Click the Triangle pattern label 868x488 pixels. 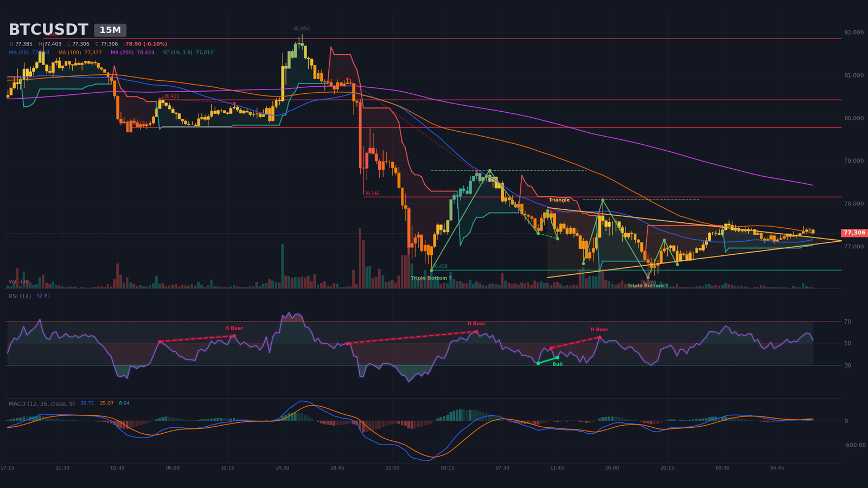pyautogui.click(x=559, y=200)
